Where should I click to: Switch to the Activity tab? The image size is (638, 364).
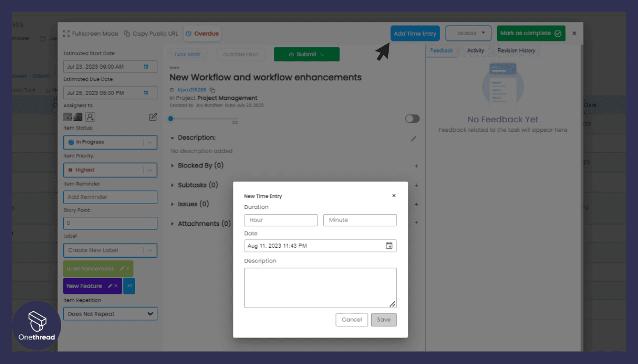click(x=476, y=50)
